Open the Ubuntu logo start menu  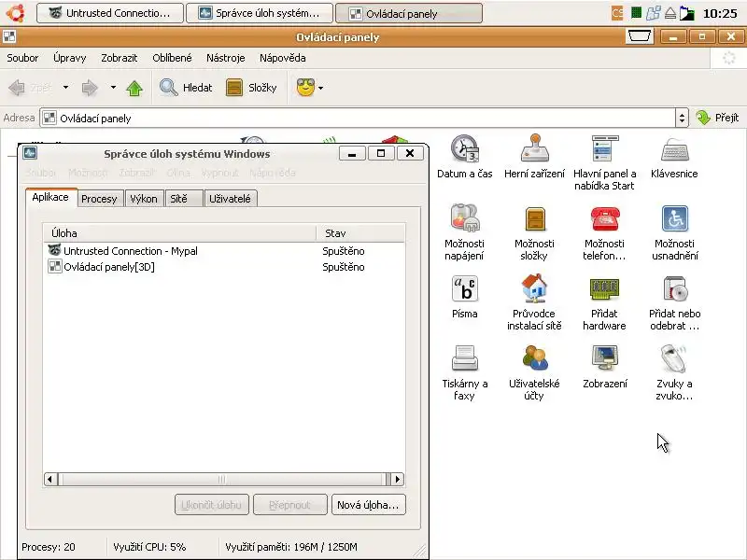point(16,12)
